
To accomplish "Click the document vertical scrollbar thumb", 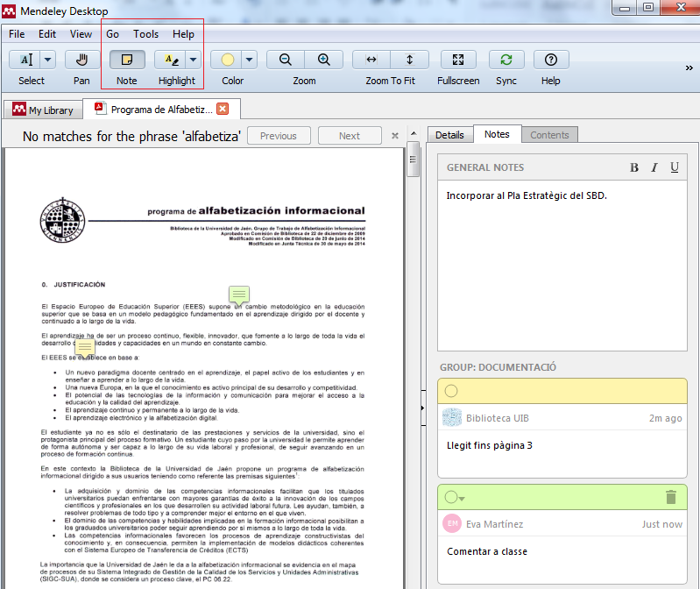I will [x=414, y=160].
